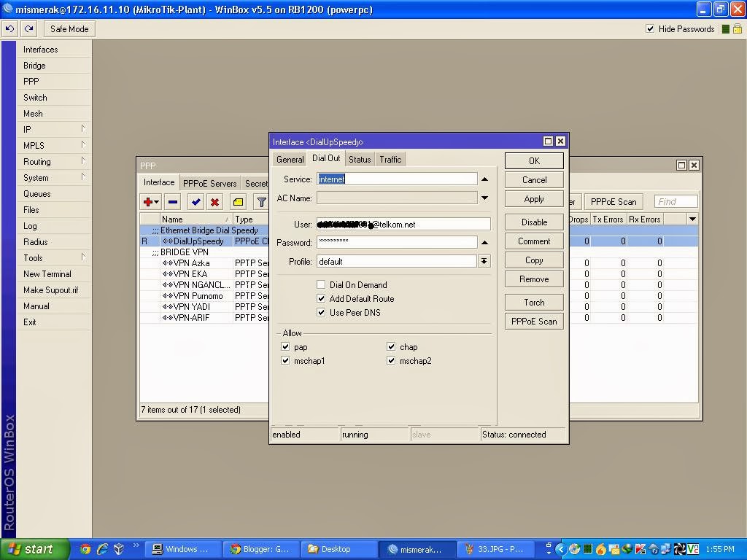Click the DialUpSpeedy interface icon in PPP list
Screen dimensions: 747x560
tap(167, 241)
